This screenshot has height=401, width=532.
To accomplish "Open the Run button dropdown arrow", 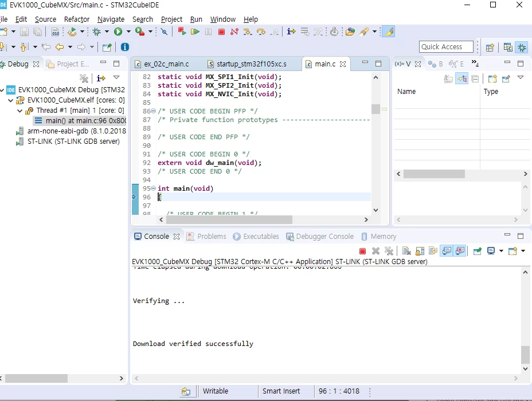I will 128,32.
